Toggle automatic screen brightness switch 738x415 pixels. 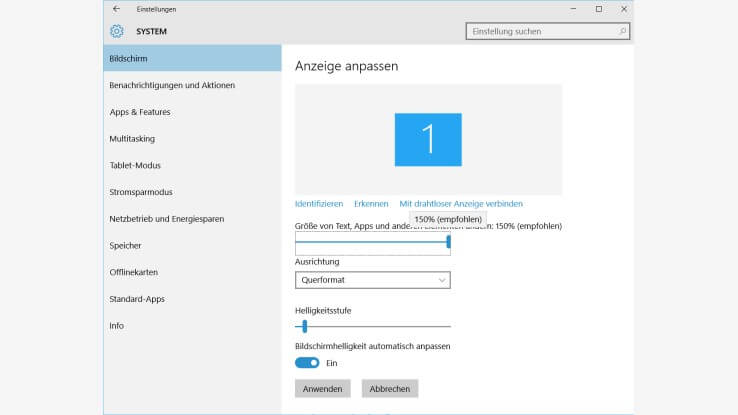(x=307, y=363)
